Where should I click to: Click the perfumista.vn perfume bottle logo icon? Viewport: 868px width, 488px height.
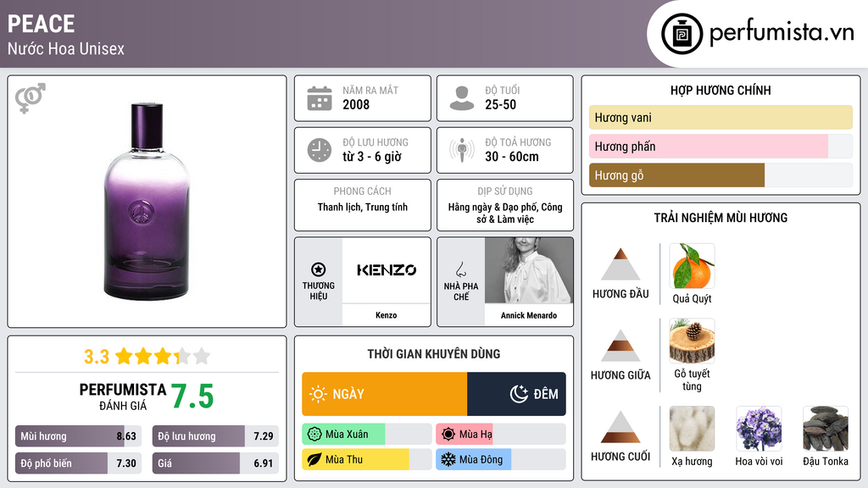coord(682,34)
